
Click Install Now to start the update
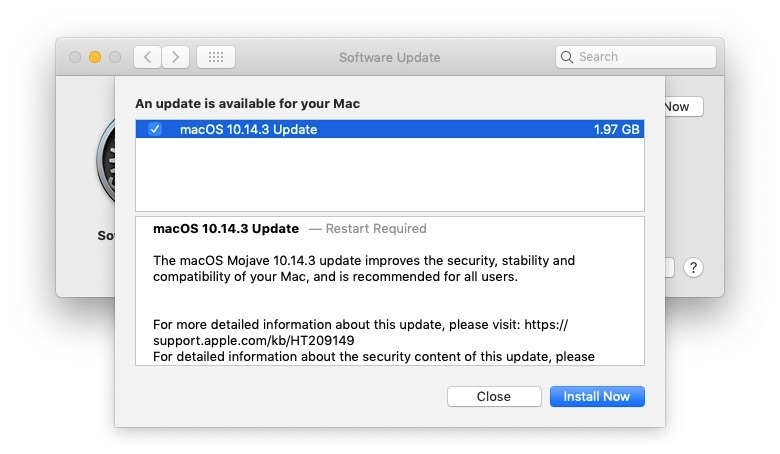tap(597, 396)
